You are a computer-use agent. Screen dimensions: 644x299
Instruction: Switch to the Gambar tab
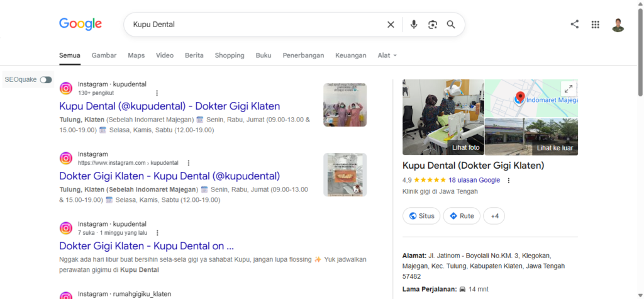pyautogui.click(x=104, y=55)
